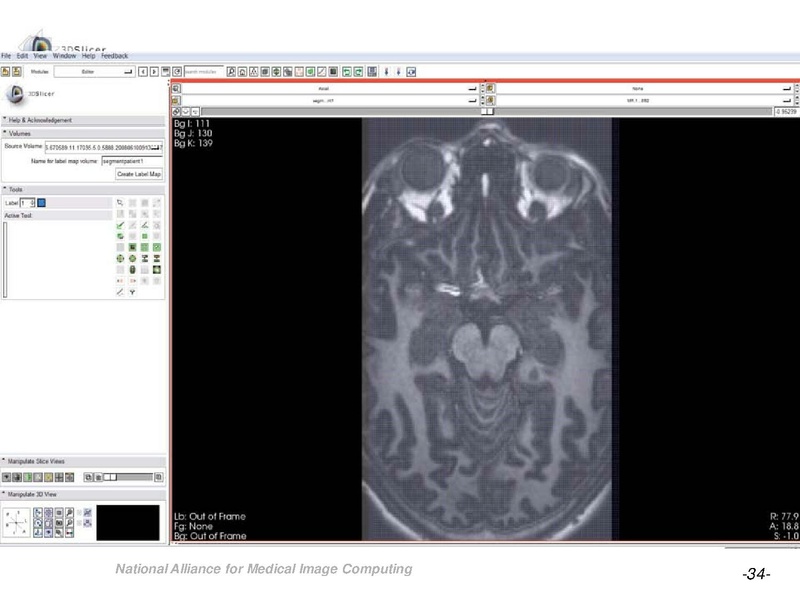800x600 pixels.
Task: Go to previous module with back arrow
Action: [143, 72]
